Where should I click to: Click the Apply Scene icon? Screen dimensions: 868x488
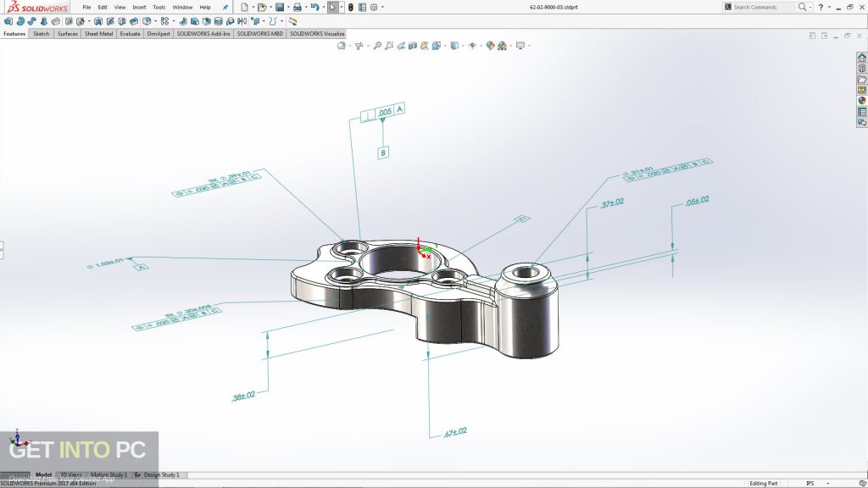pos(502,46)
